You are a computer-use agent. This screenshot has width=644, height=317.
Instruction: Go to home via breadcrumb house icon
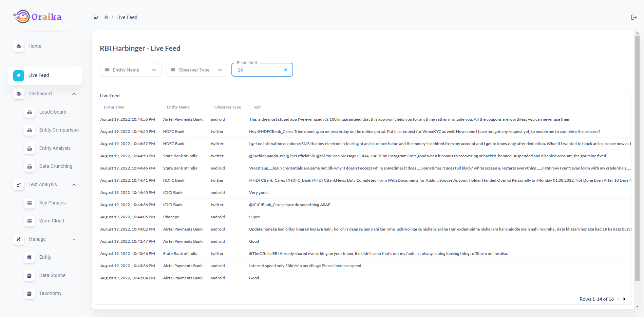106,17
